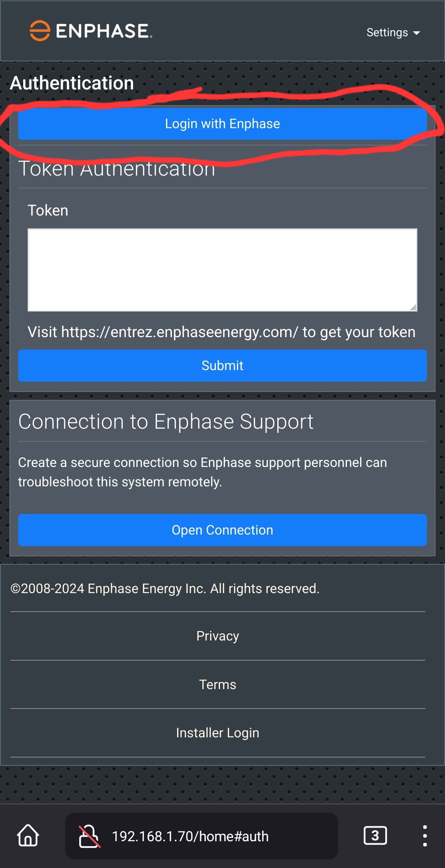Open the Privacy footer link

pyautogui.click(x=218, y=636)
